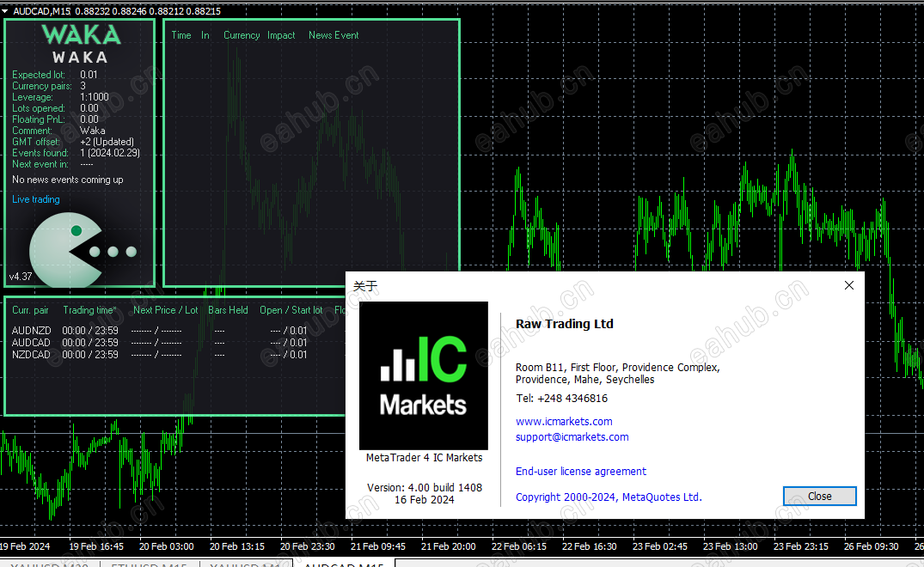Image resolution: width=924 pixels, height=567 pixels.
Task: Dismiss the About dialog with the X icon
Action: (848, 285)
